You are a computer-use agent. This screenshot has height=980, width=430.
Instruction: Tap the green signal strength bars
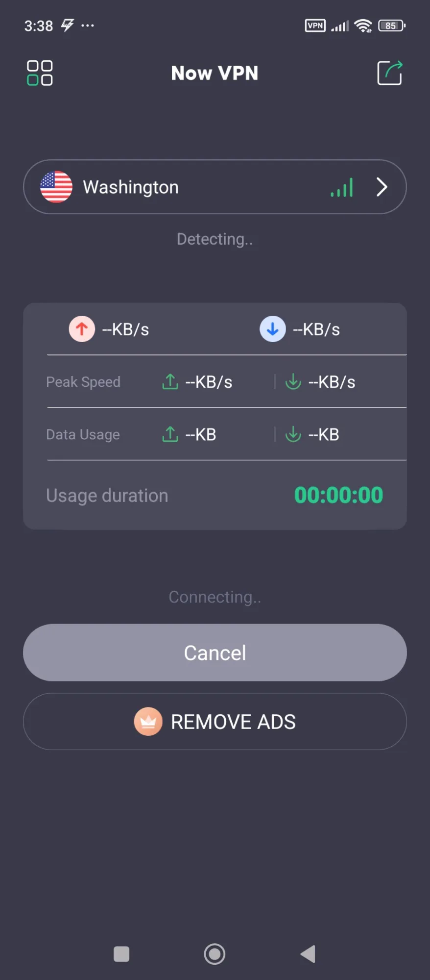click(x=342, y=188)
